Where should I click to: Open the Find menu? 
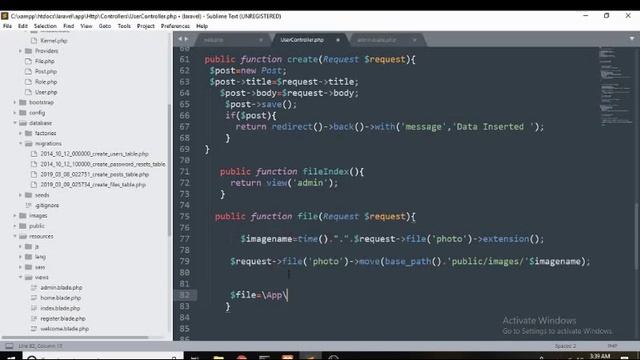[x=69, y=26]
